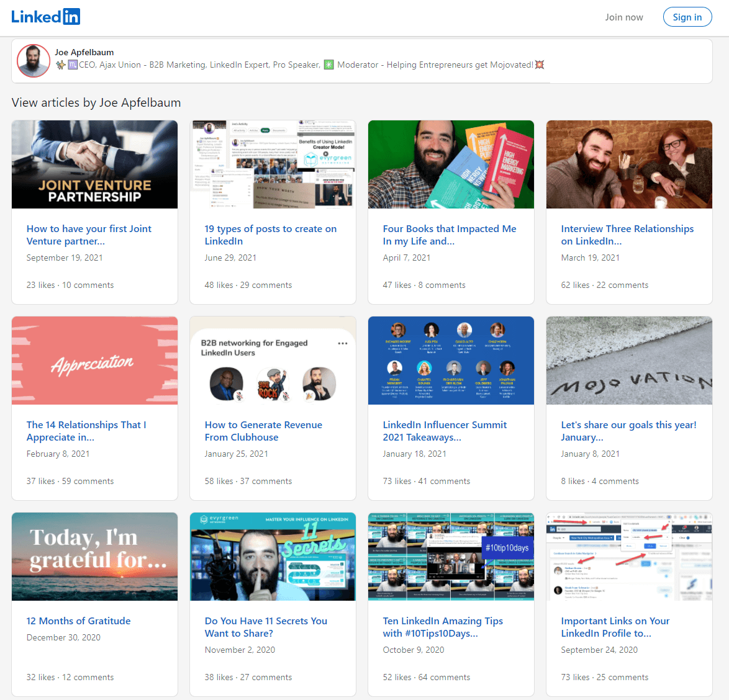
Task: Click '58 likes · 37 comments' text
Action: (x=248, y=481)
